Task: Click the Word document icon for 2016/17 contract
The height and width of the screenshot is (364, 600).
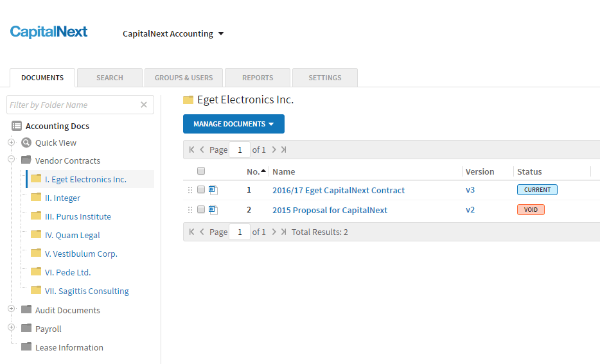Action: (x=213, y=190)
